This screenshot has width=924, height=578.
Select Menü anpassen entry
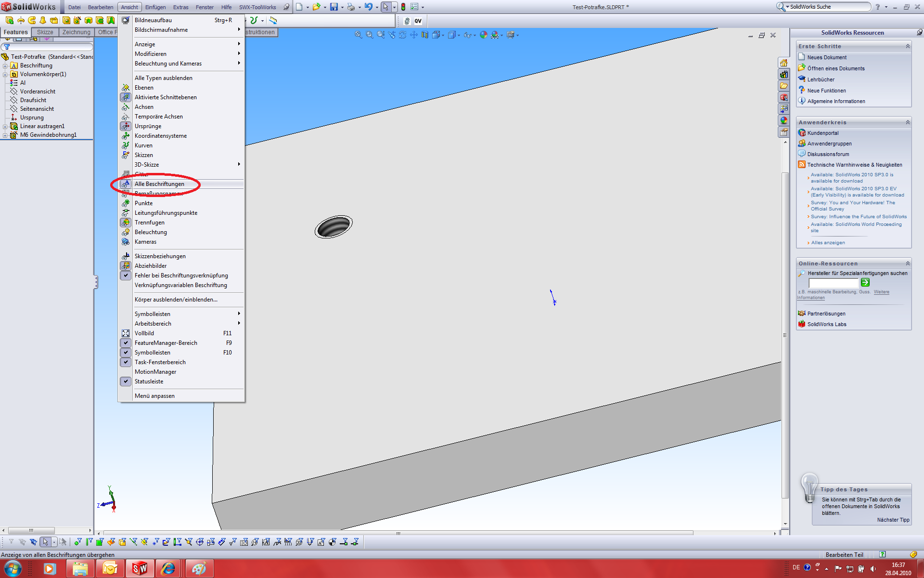pos(181,396)
